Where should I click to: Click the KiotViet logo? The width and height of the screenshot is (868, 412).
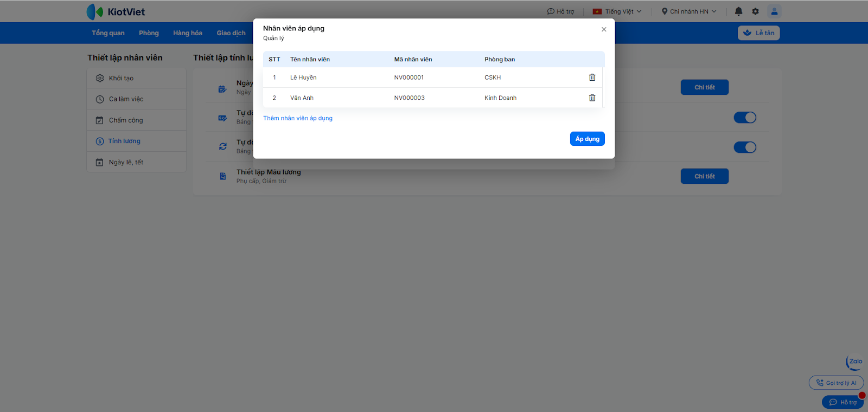(116, 11)
